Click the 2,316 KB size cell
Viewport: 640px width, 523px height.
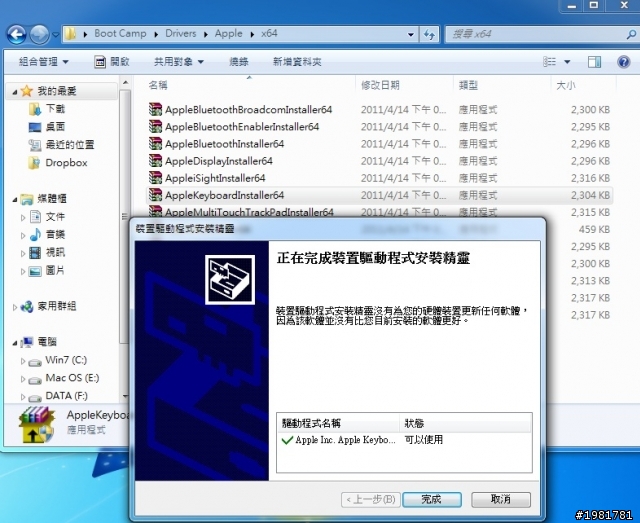click(590, 178)
